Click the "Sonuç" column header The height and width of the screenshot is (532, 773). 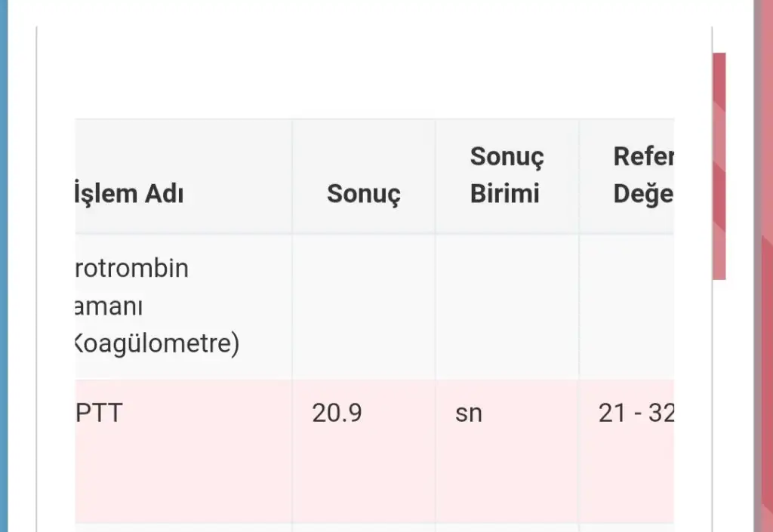363,194
